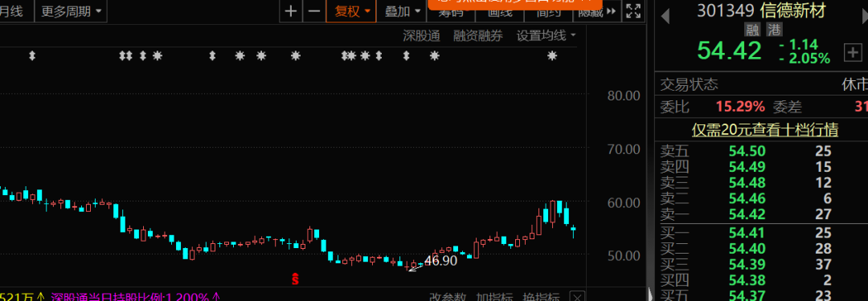The height and width of the screenshot is (301, 868).
Task: Open the 叠加 overlay dropdown
Action: coord(403,11)
